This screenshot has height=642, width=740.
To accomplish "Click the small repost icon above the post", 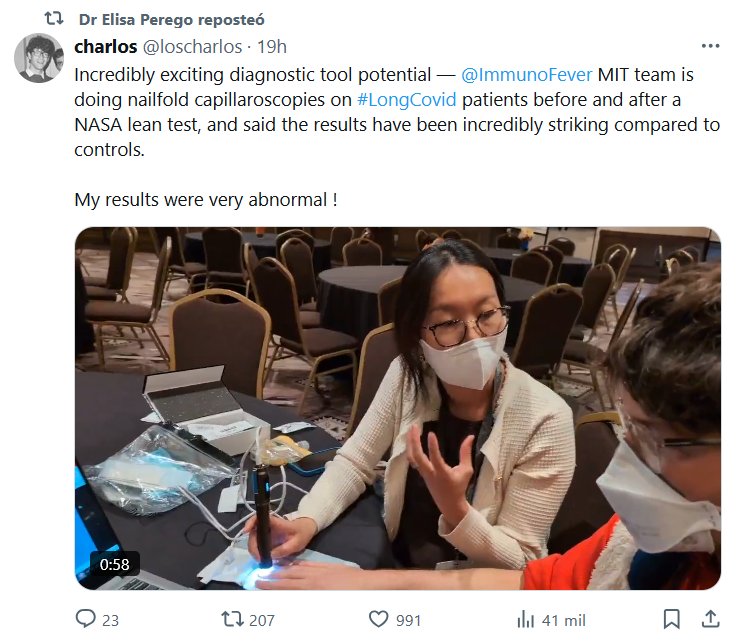I will (55, 19).
